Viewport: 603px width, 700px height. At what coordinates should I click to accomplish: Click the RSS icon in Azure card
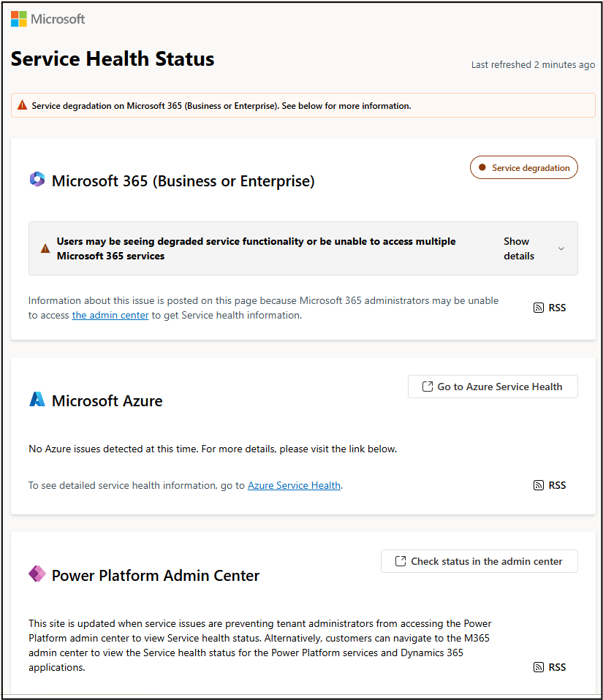(539, 485)
